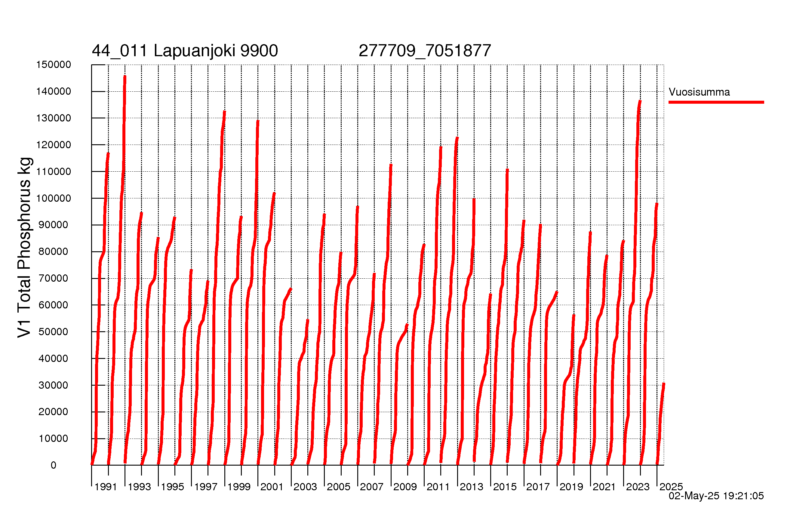Click the short final curve ending near 30000
The width and height of the screenshot is (812, 511).
click(661, 424)
